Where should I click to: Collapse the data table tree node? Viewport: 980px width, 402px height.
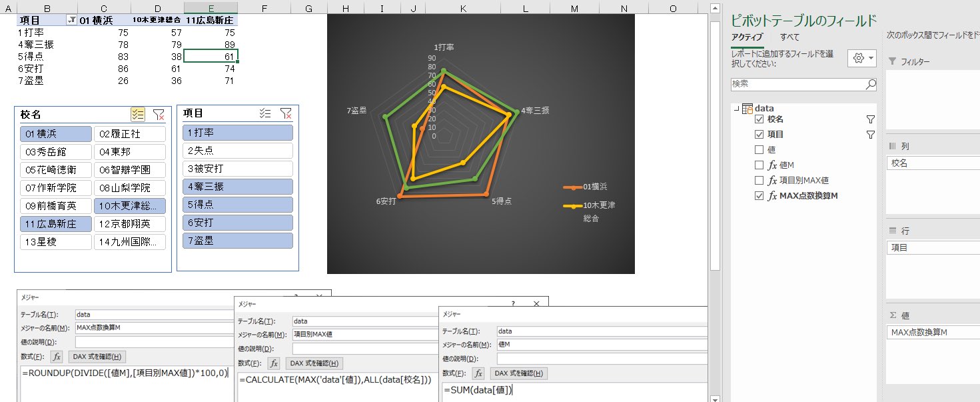point(735,109)
